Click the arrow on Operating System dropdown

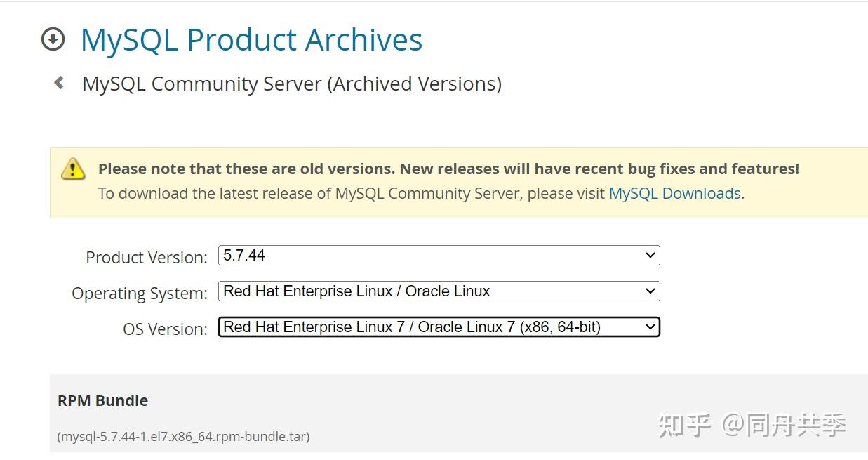650,291
